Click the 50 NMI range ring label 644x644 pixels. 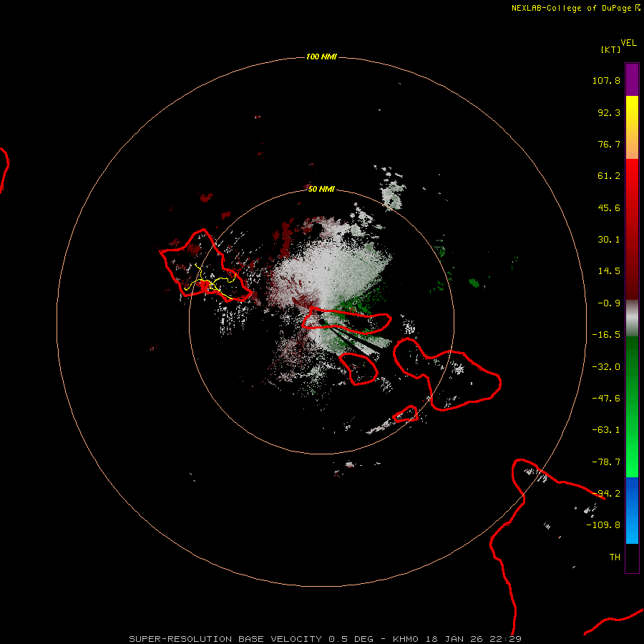click(321, 189)
